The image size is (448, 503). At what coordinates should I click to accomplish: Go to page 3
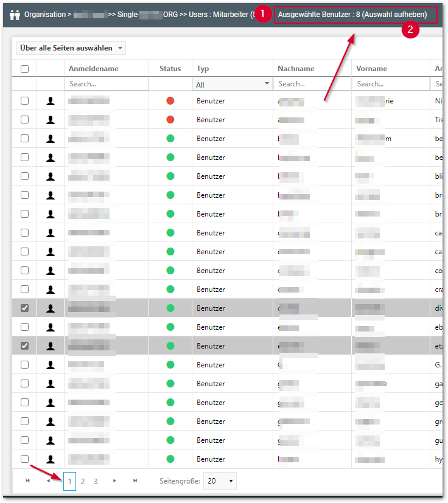coord(96,482)
